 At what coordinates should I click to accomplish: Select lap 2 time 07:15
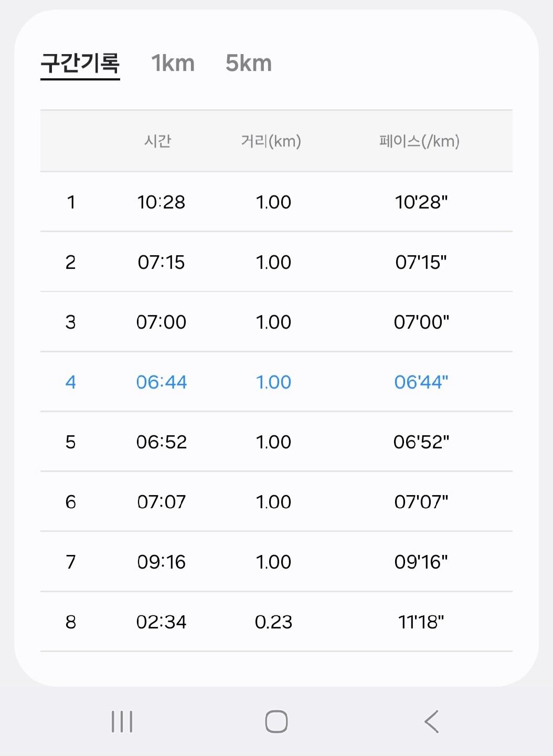pyautogui.click(x=161, y=262)
